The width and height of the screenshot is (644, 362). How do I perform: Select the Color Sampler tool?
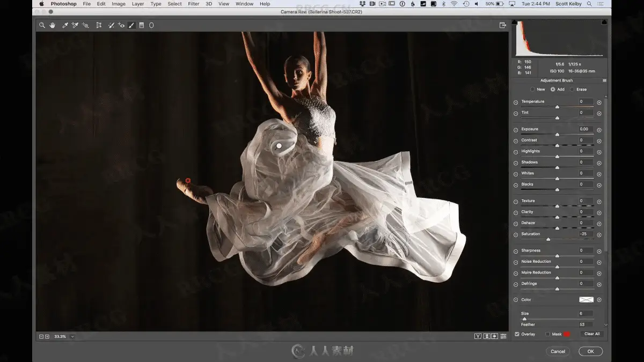coord(75,25)
